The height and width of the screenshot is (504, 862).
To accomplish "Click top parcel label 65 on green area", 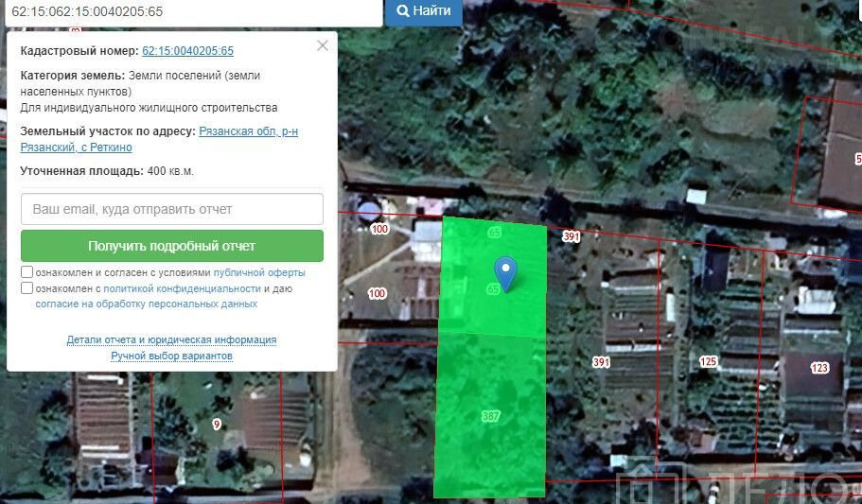I will (494, 233).
